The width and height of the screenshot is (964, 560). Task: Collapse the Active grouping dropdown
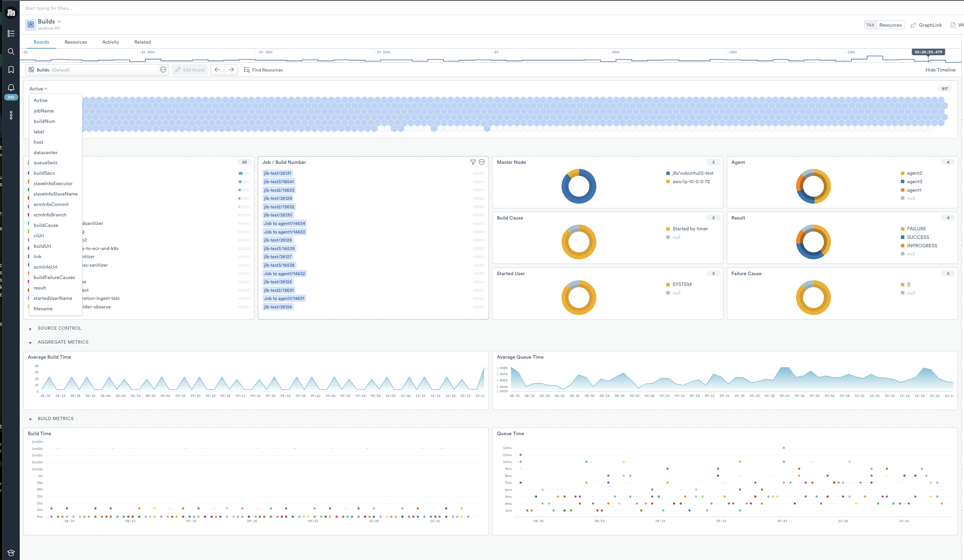tap(38, 89)
